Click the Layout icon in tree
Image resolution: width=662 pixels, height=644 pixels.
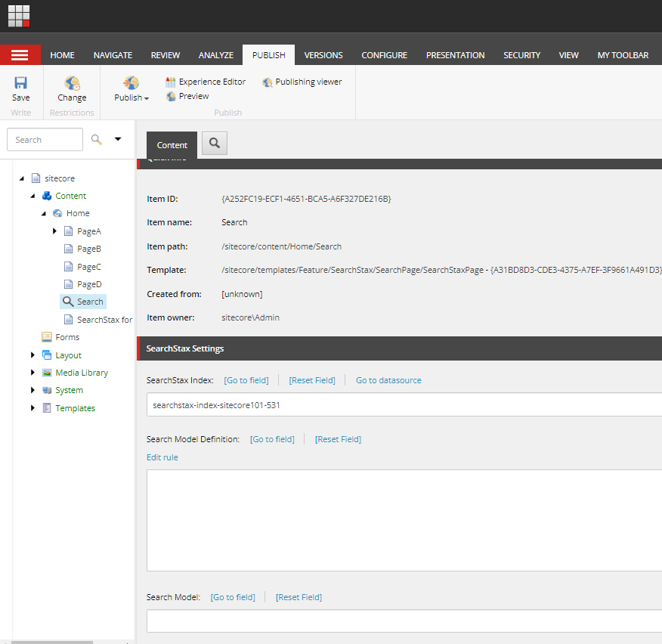tap(47, 355)
